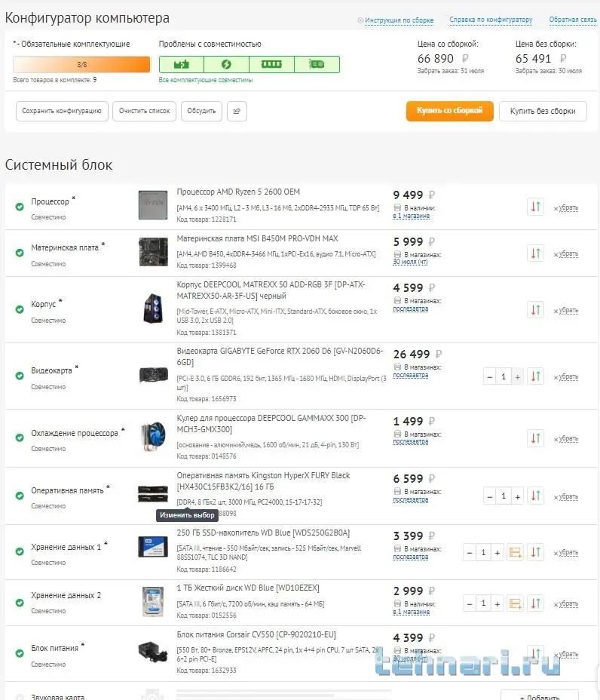Decrease quantity of HyperX FURY memory
Image resolution: width=600 pixels, height=700 pixels.
[490, 496]
